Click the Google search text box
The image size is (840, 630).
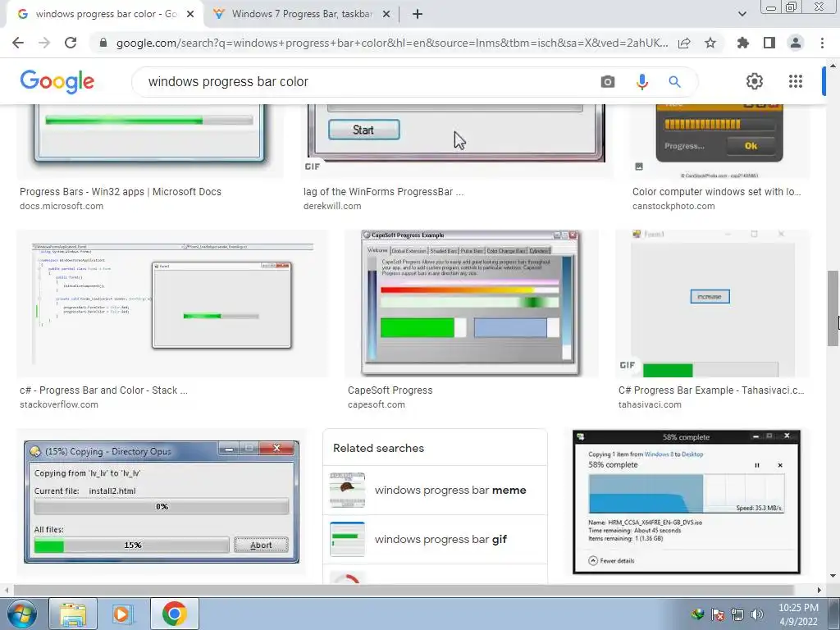tap(364, 82)
